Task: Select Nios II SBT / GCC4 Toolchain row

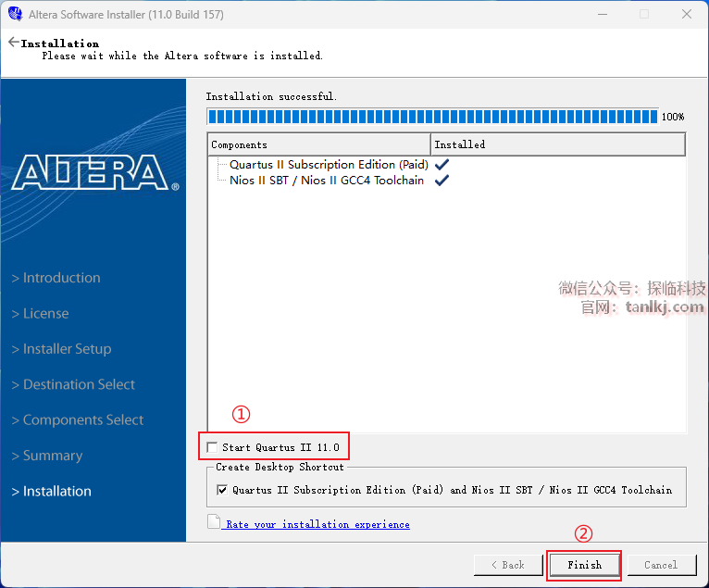Action: (327, 181)
